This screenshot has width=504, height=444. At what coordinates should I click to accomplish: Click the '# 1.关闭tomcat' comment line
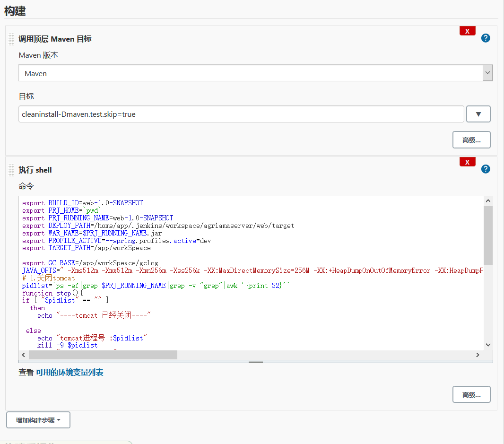[49, 278]
